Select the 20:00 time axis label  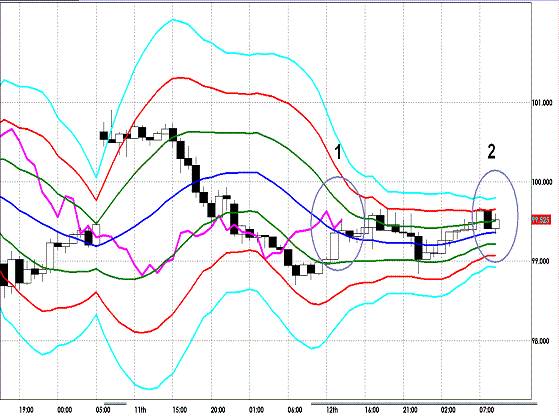pyautogui.click(x=218, y=410)
